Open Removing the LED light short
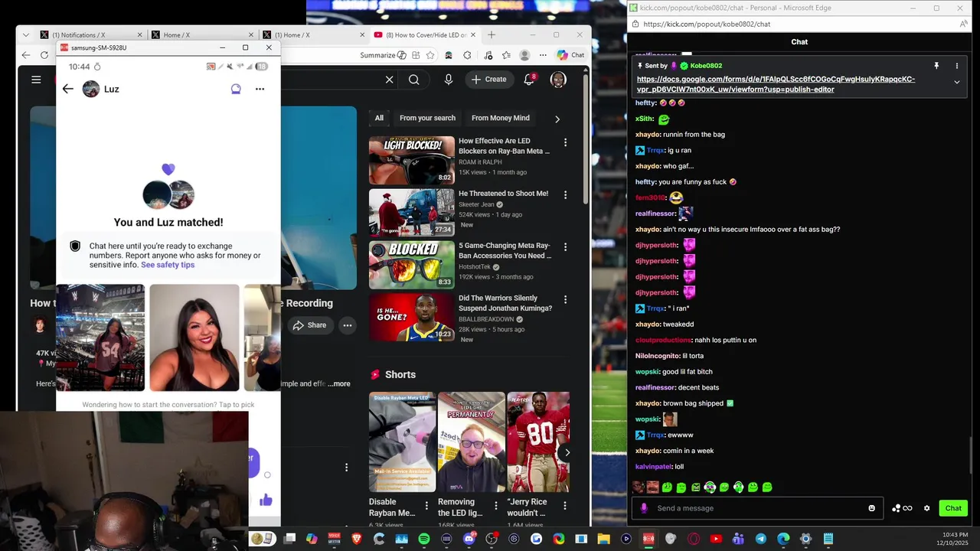Image resolution: width=980 pixels, height=551 pixels. (471, 442)
